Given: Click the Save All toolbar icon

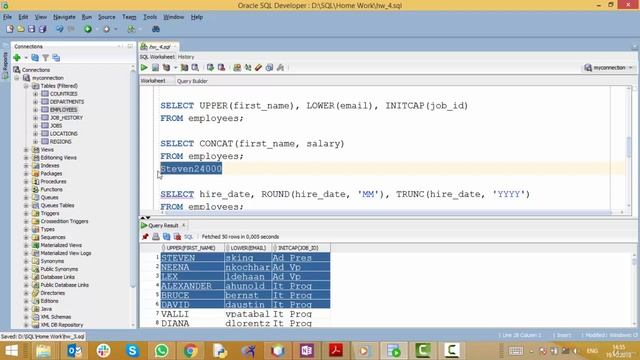Looking at the screenshot, I should 42,29.
